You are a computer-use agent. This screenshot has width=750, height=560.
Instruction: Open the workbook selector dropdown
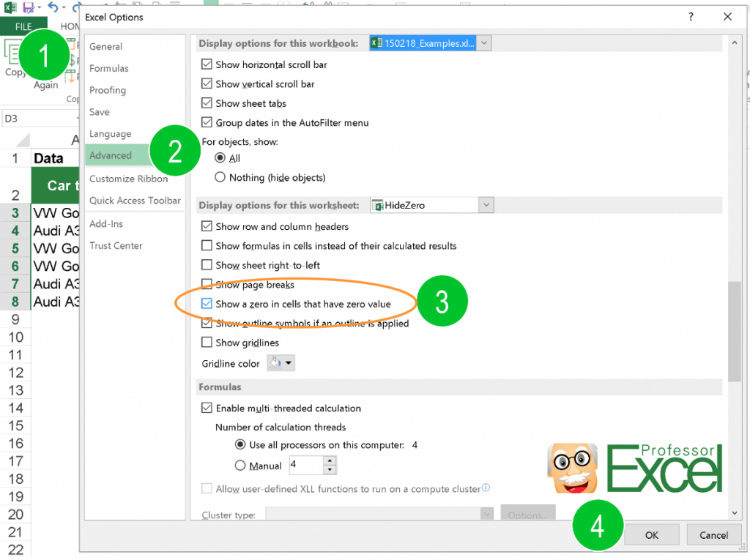(x=483, y=42)
